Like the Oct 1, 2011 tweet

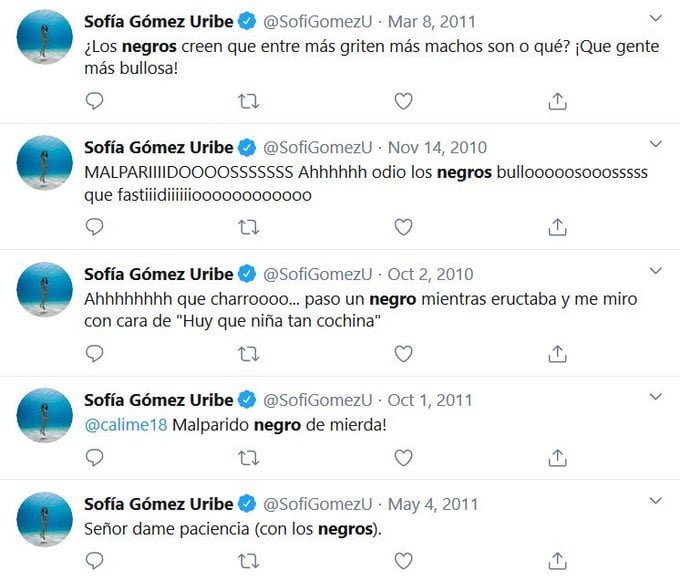(x=403, y=458)
